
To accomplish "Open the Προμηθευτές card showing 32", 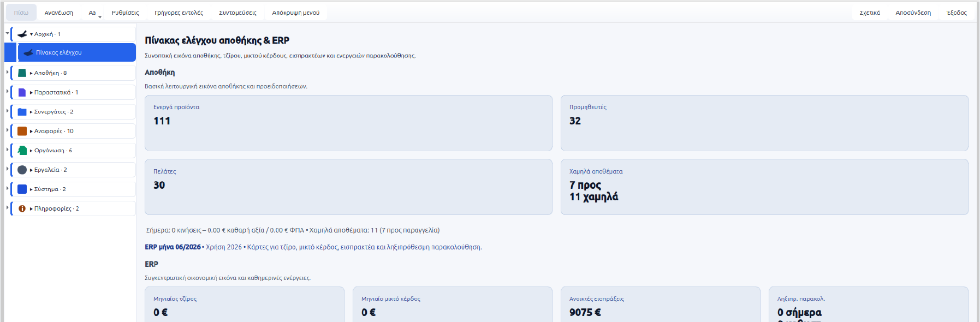I will pos(764,123).
